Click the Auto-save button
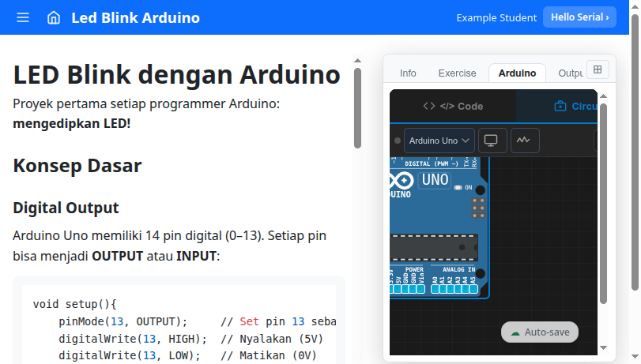Screen dimensions: 641x364 point(540,332)
